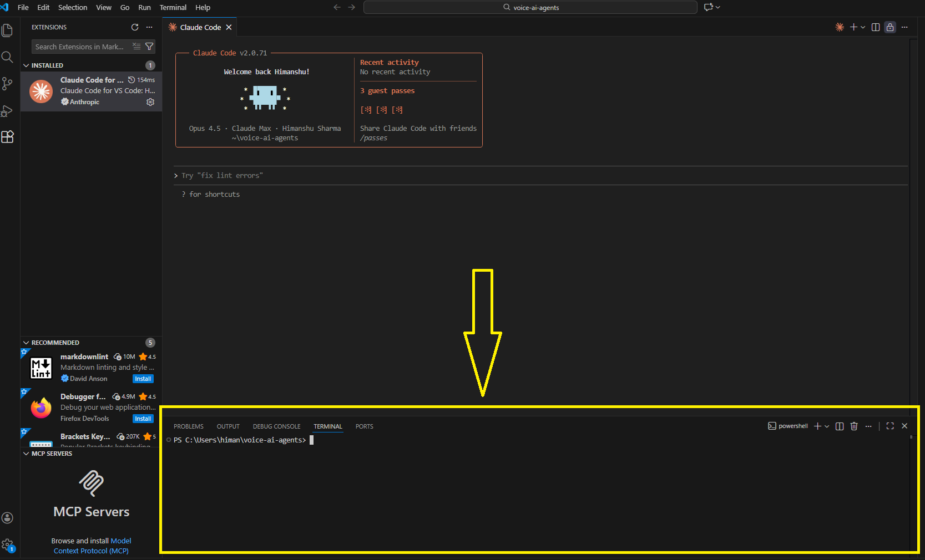Toggle maximized terminal panel size
This screenshot has height=560, width=925.
[890, 426]
